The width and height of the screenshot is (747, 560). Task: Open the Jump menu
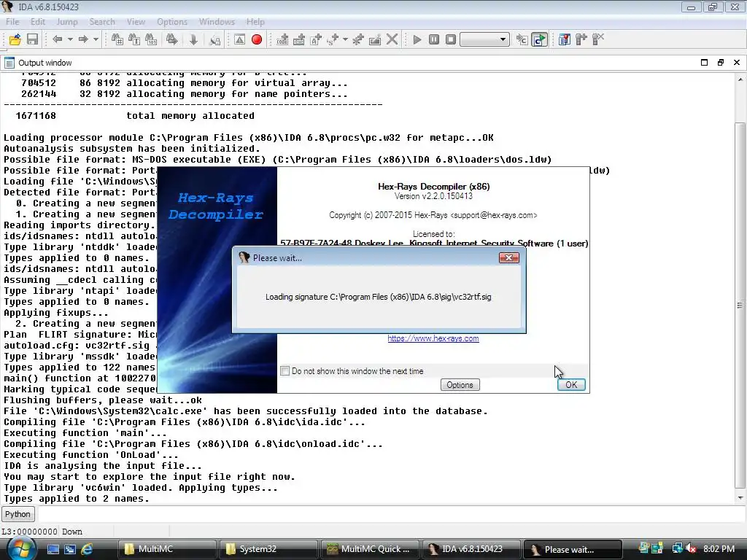[x=66, y=22]
